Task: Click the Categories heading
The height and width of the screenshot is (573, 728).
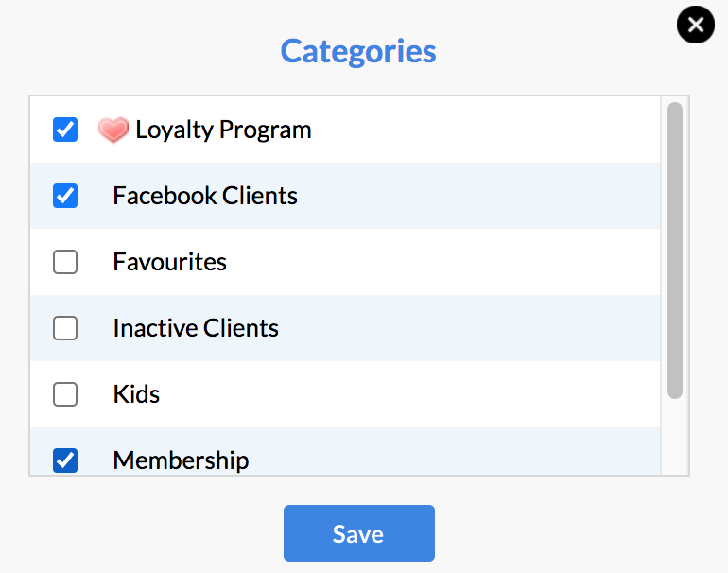Action: click(x=358, y=51)
